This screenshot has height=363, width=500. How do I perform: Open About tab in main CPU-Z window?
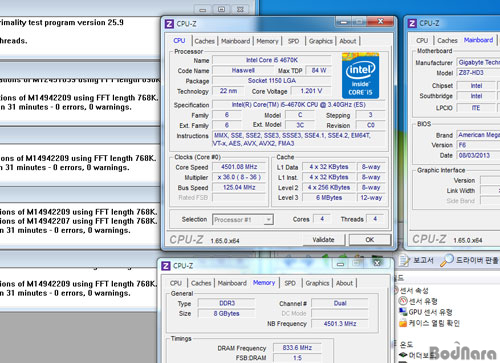click(x=348, y=41)
